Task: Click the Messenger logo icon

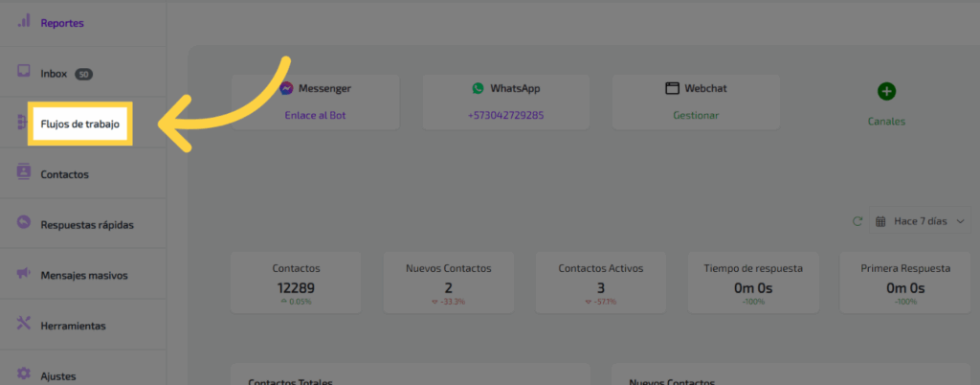Action: [286, 88]
